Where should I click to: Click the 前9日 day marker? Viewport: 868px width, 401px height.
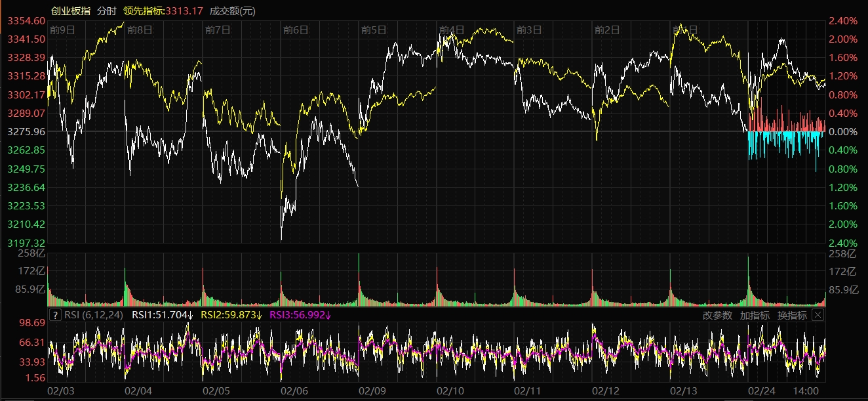pyautogui.click(x=63, y=30)
